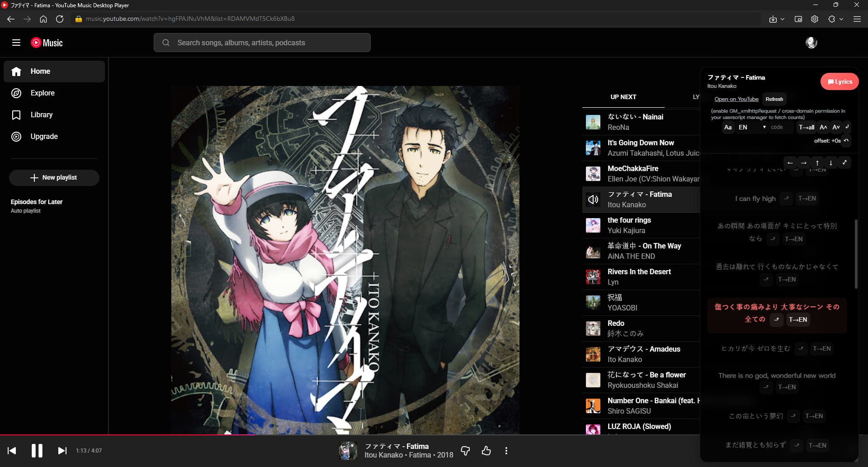The width and height of the screenshot is (868, 467).
Task: Select 'Redo' by 鈴木このみ in queue
Action: (x=641, y=329)
